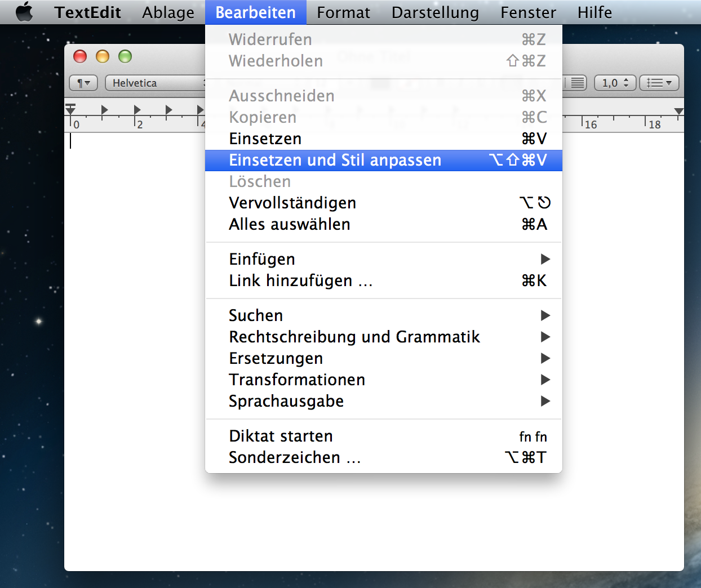Expand the Einfügen submenu
701x588 pixels.
pos(384,259)
